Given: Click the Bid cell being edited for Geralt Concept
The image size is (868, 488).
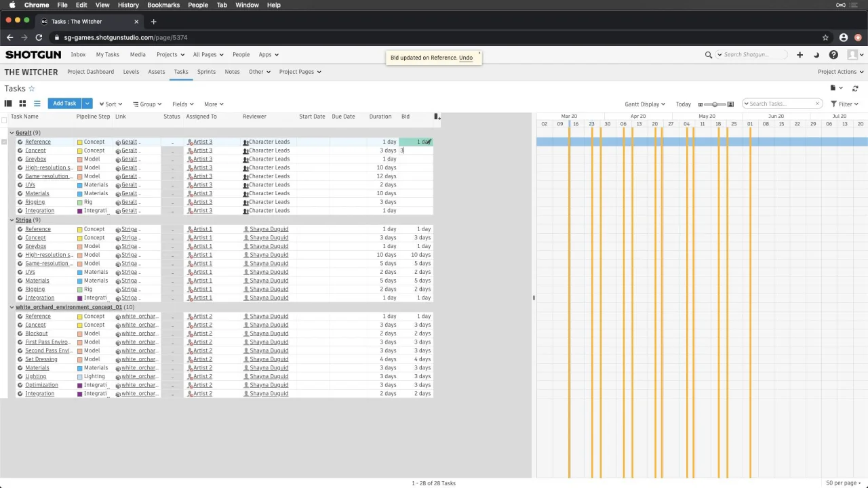Looking at the screenshot, I should pyautogui.click(x=416, y=150).
